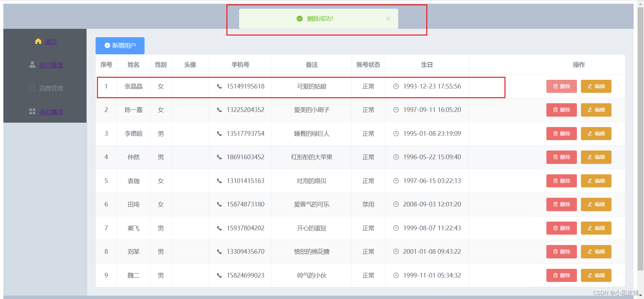
Task: Click phone icon beside 13101415163
Action: tap(219, 181)
